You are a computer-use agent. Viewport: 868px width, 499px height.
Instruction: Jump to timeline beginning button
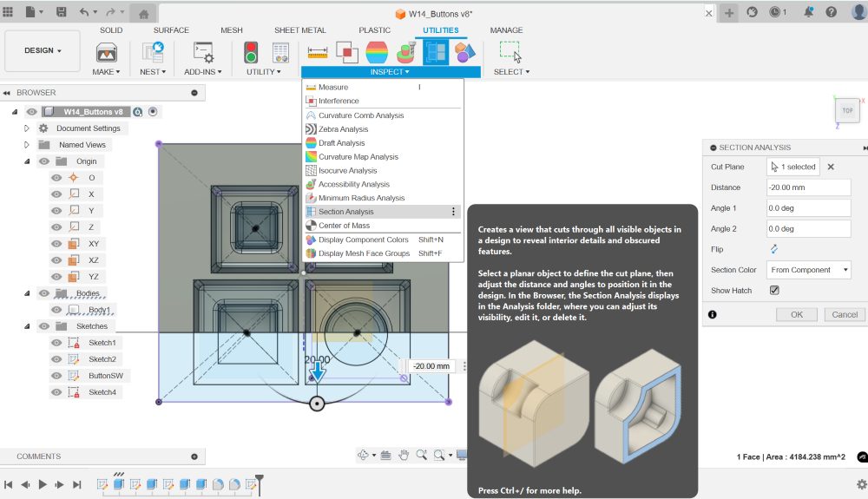click(9, 484)
